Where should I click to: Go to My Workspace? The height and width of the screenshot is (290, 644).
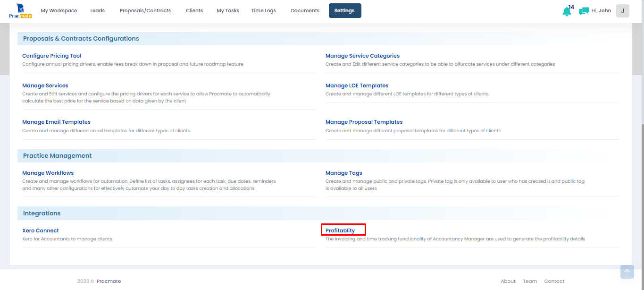pos(59,10)
